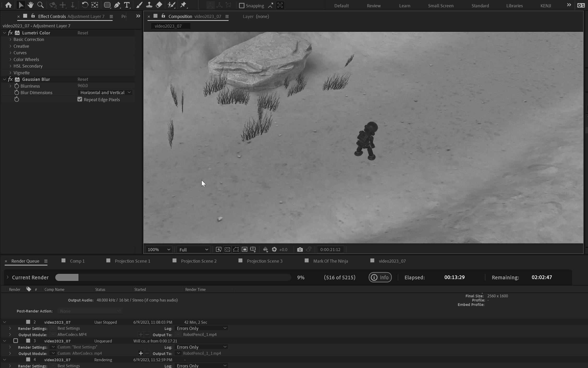This screenshot has height=368, width=588.
Task: Select the Rotation tool
Action: (85, 5)
